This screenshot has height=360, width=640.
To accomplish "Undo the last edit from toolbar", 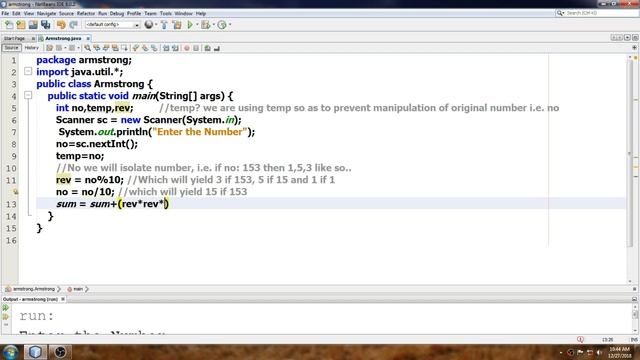I will [x=61, y=25].
